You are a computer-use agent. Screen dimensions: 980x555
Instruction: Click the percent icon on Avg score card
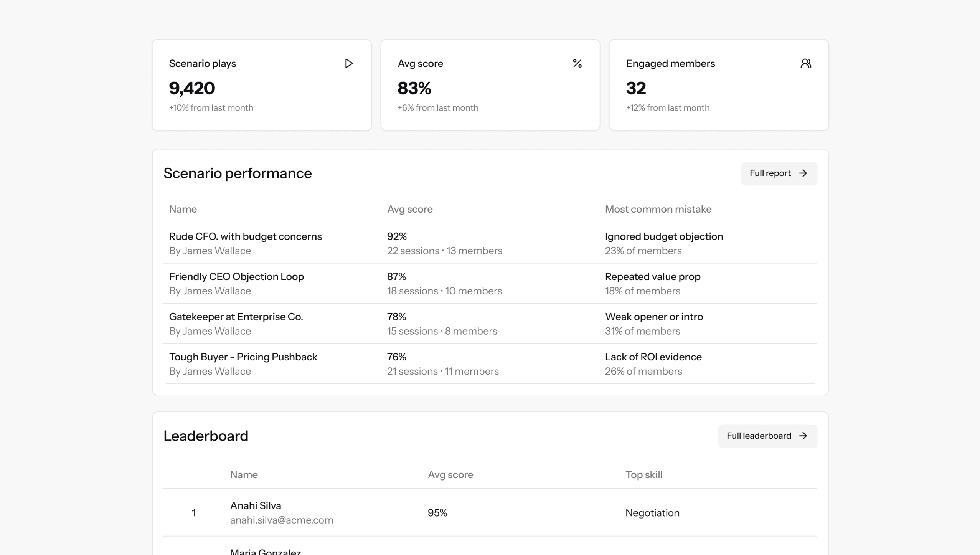coord(577,63)
